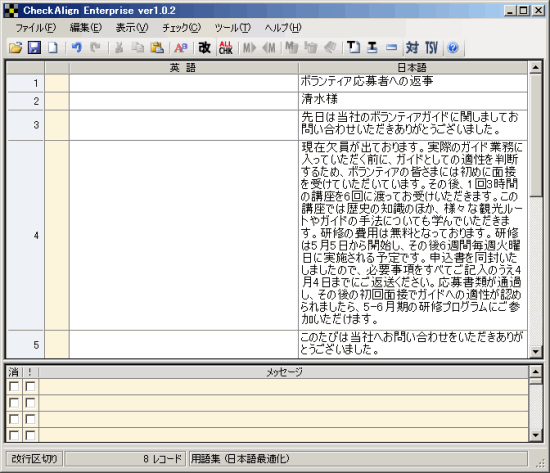Viewport: 550px width, 473px height.
Task: Create a new blank document
Action: 53,47
